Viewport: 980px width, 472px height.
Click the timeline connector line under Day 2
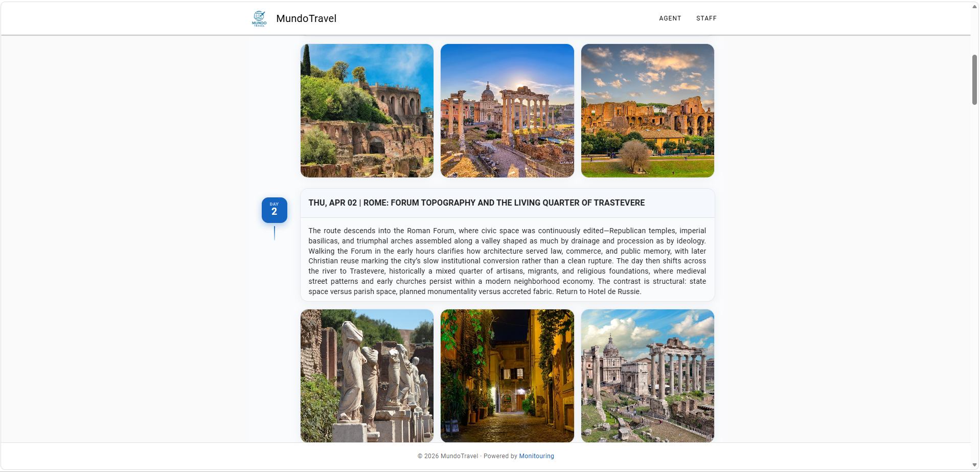pyautogui.click(x=275, y=233)
